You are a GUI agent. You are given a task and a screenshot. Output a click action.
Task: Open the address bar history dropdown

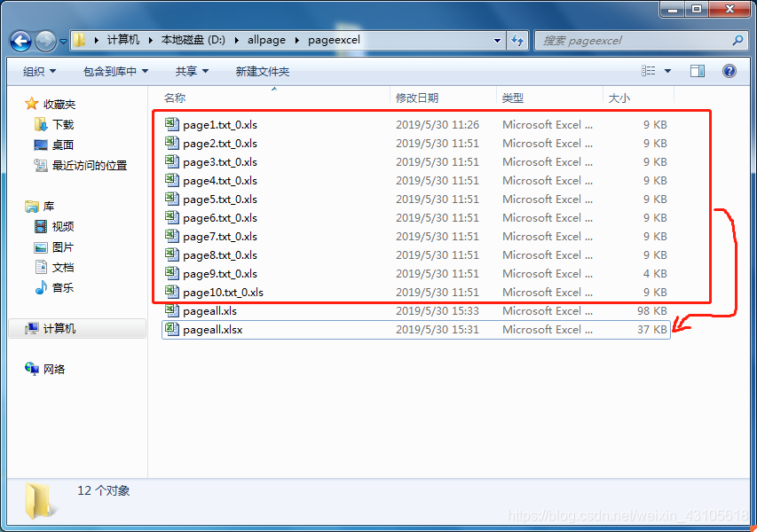pyautogui.click(x=497, y=41)
